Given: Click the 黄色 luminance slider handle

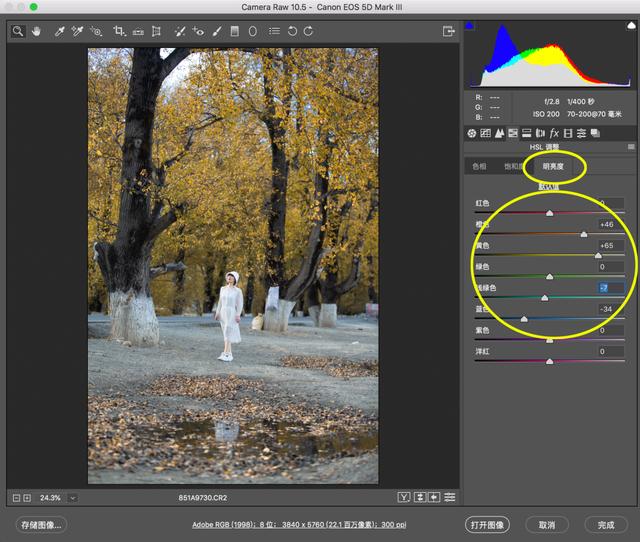Looking at the screenshot, I should 598,255.
